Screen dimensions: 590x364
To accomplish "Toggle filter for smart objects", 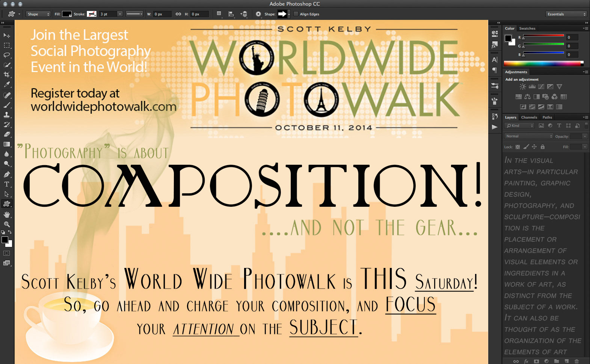I will pos(577,126).
